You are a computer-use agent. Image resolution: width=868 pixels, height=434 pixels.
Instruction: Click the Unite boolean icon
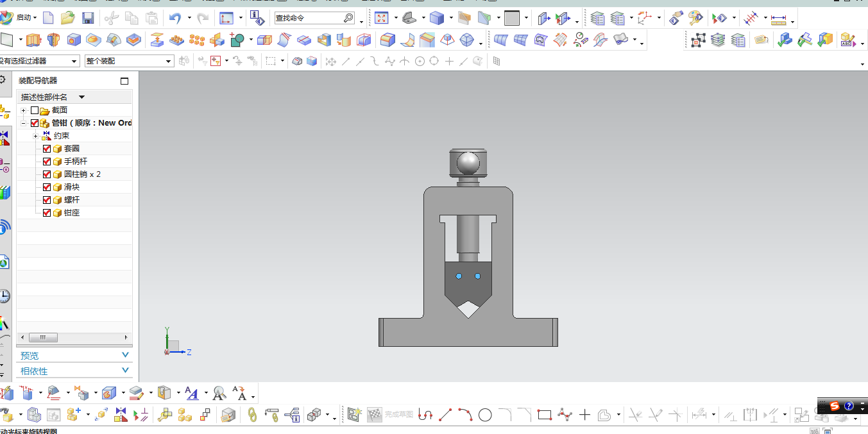tap(236, 40)
